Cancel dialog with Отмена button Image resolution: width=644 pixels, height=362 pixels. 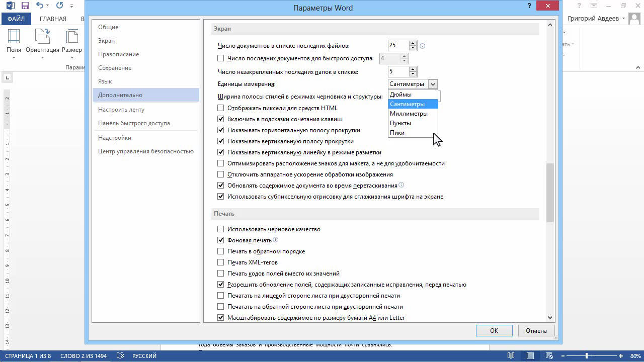pyautogui.click(x=536, y=330)
